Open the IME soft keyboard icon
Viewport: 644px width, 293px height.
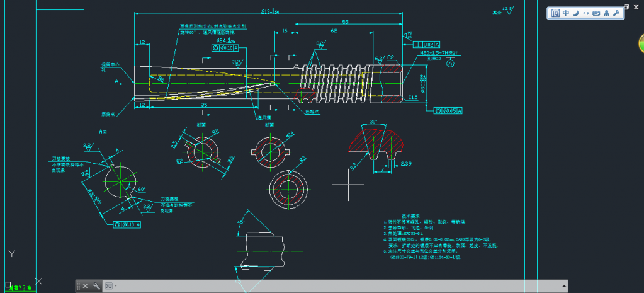(596, 13)
